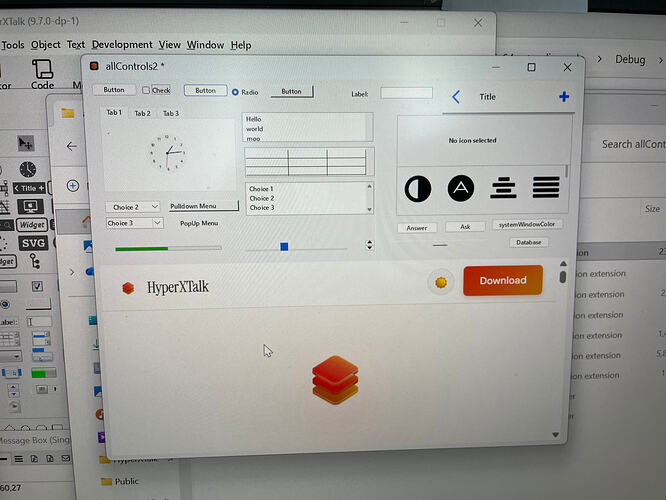This screenshot has height=500, width=666.
Task: Select the player control in Tools palette
Action: (x=14, y=407)
